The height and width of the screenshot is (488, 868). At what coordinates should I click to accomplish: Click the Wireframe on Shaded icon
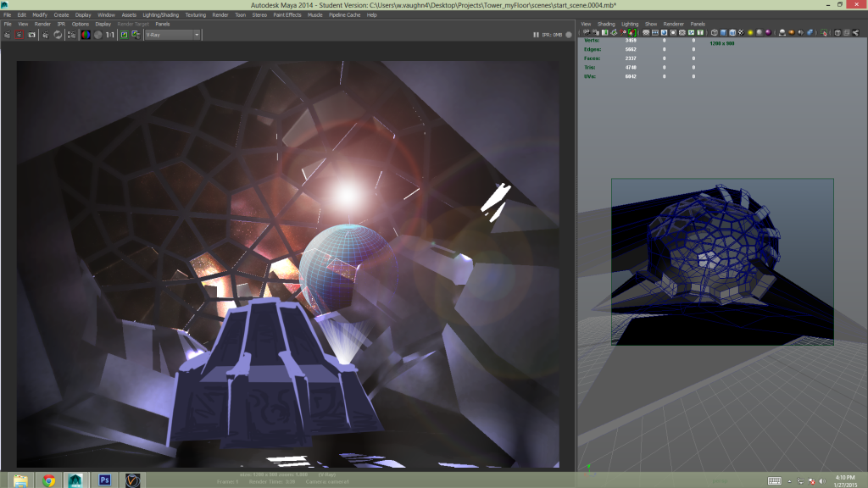[x=732, y=33]
